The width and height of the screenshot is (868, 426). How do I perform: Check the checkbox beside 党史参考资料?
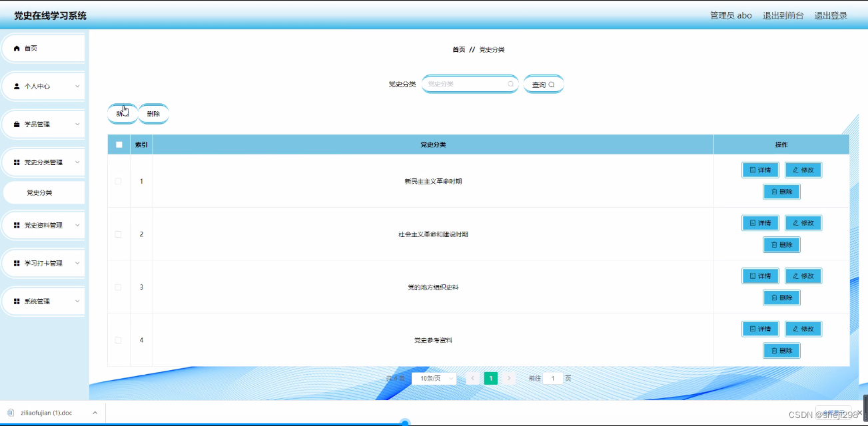click(x=118, y=339)
